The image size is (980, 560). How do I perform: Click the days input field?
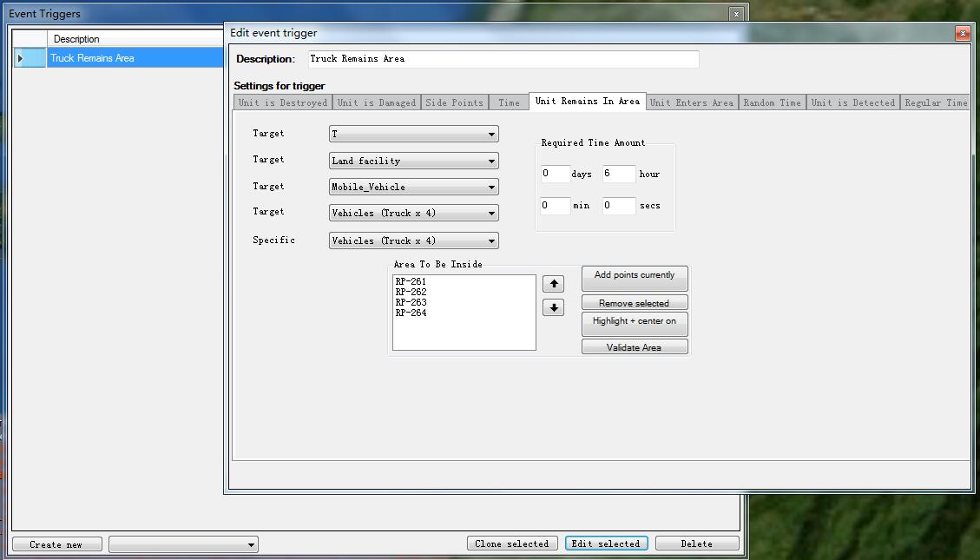point(555,174)
